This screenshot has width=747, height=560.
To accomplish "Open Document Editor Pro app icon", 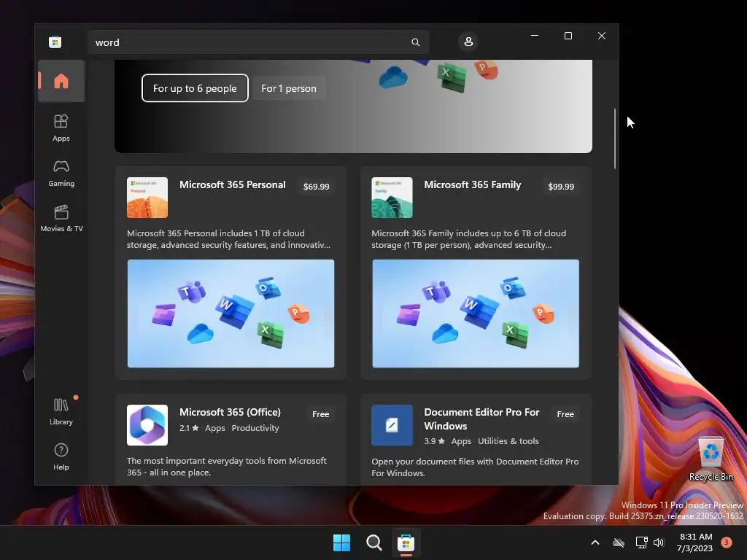I will click(392, 425).
